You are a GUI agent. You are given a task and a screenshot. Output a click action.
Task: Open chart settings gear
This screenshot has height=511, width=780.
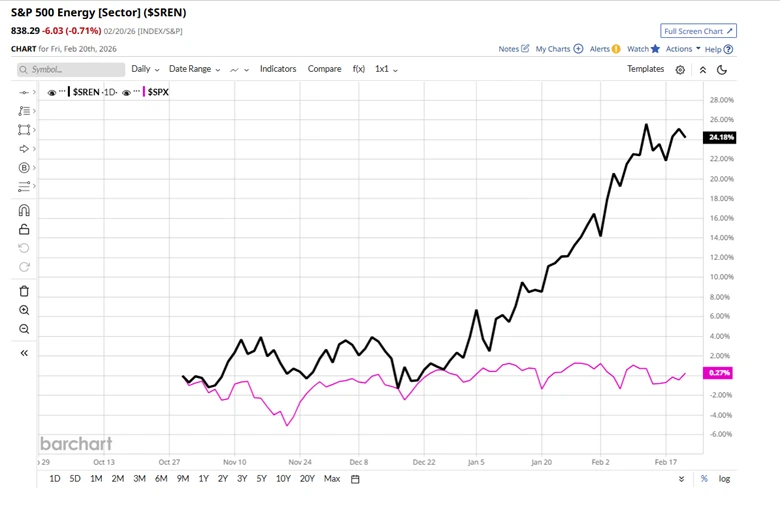click(680, 70)
